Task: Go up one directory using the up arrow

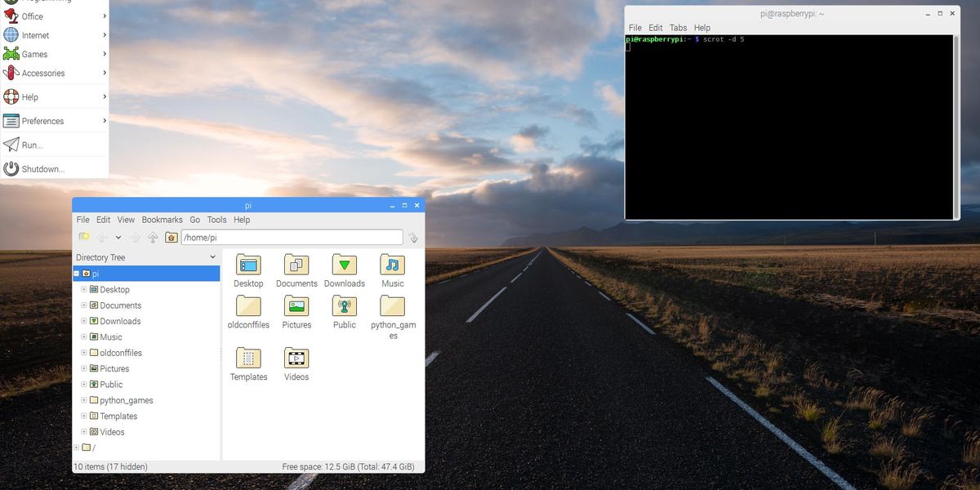Action: tap(153, 237)
